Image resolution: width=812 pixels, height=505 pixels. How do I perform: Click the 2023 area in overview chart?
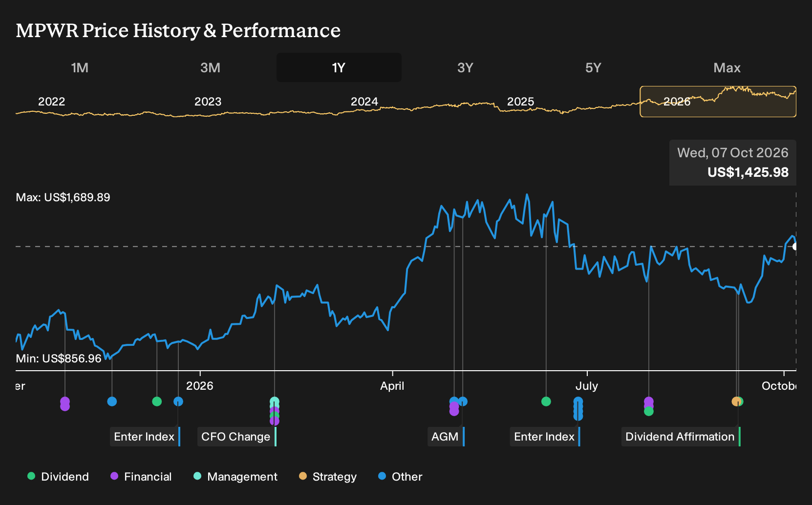point(208,102)
